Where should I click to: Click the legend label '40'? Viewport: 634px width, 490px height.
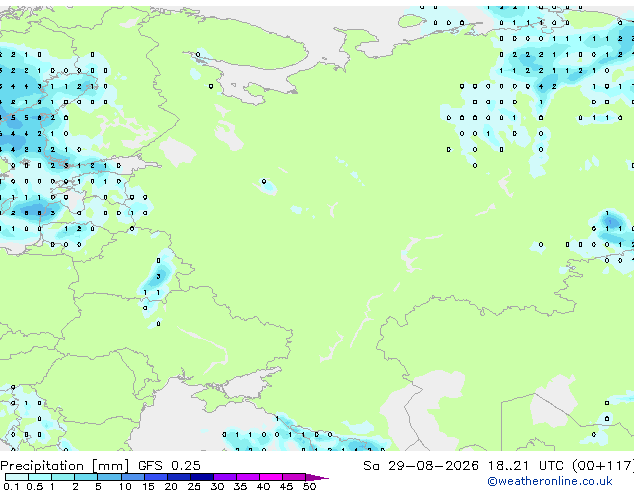click(264, 486)
